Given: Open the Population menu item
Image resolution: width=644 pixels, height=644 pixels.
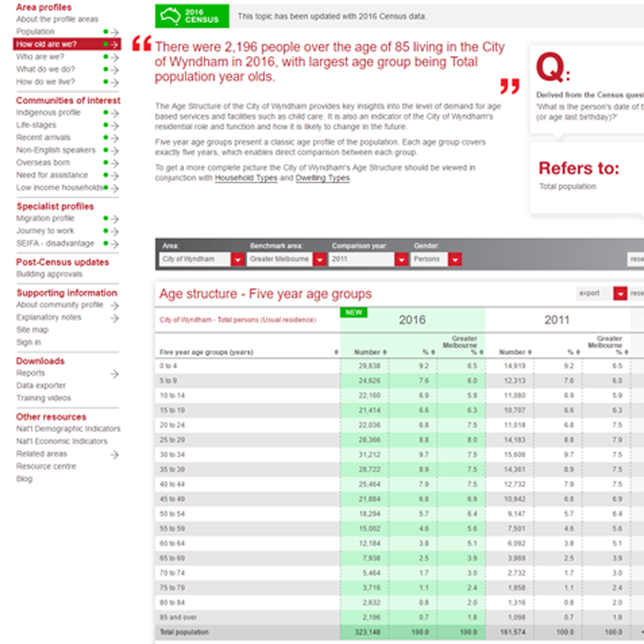Looking at the screenshot, I should click(35, 31).
